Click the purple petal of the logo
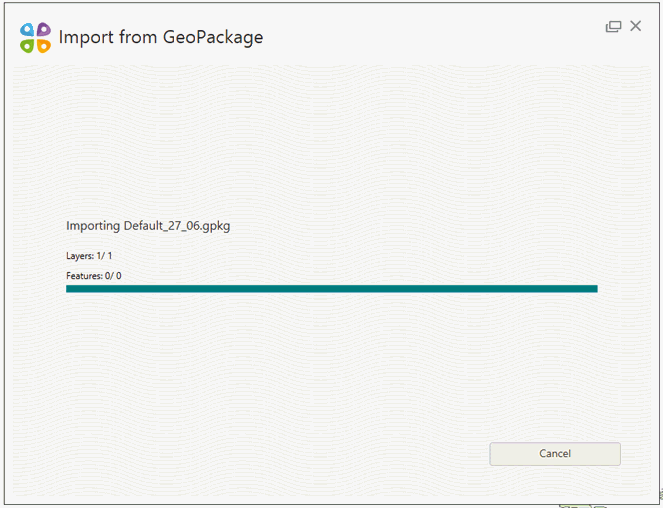The width and height of the screenshot is (663, 508). 43,31
